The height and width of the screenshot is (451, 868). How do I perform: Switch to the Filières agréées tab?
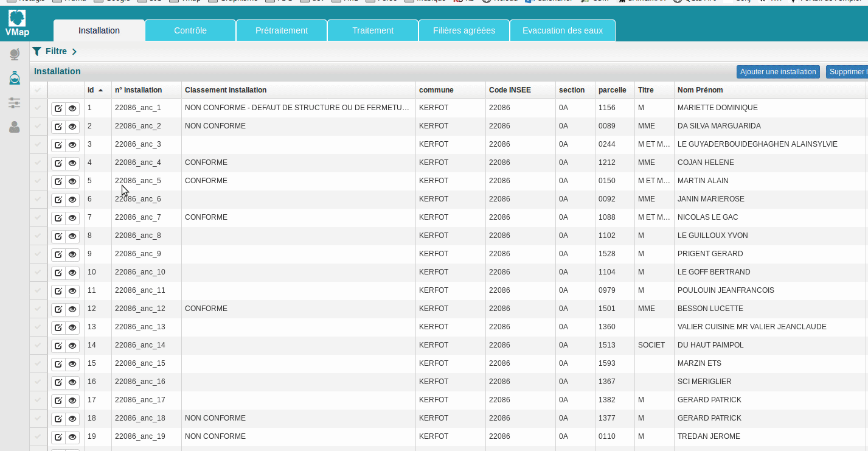pyautogui.click(x=464, y=30)
